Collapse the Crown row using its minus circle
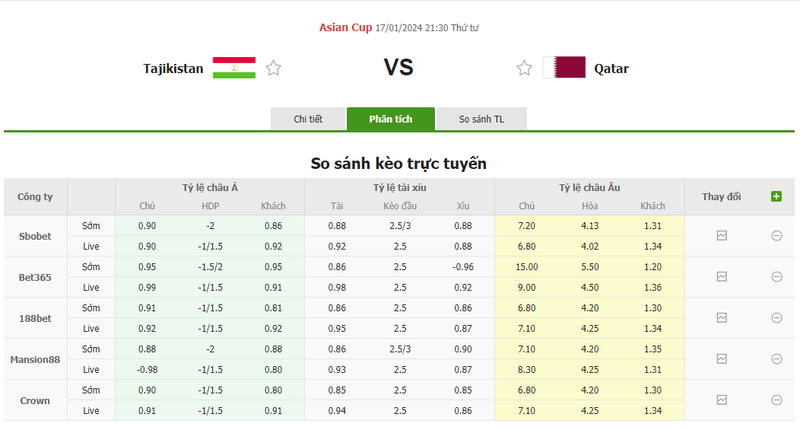Viewport: 800px width, 430px height. click(776, 400)
